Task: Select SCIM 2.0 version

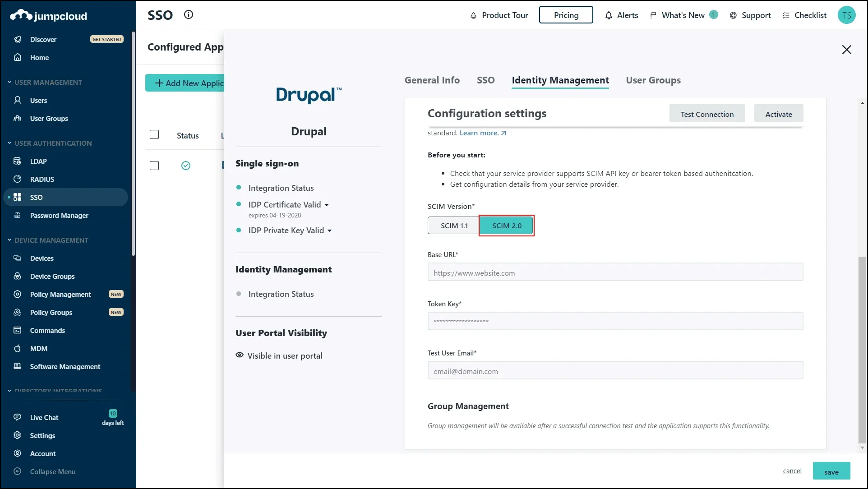Action: 507,226
